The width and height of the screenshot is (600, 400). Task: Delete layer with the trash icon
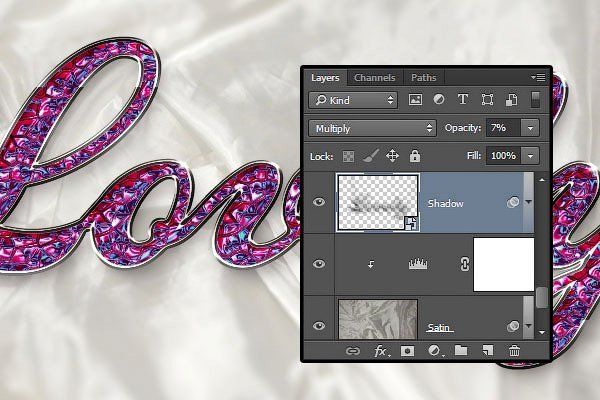point(514,351)
